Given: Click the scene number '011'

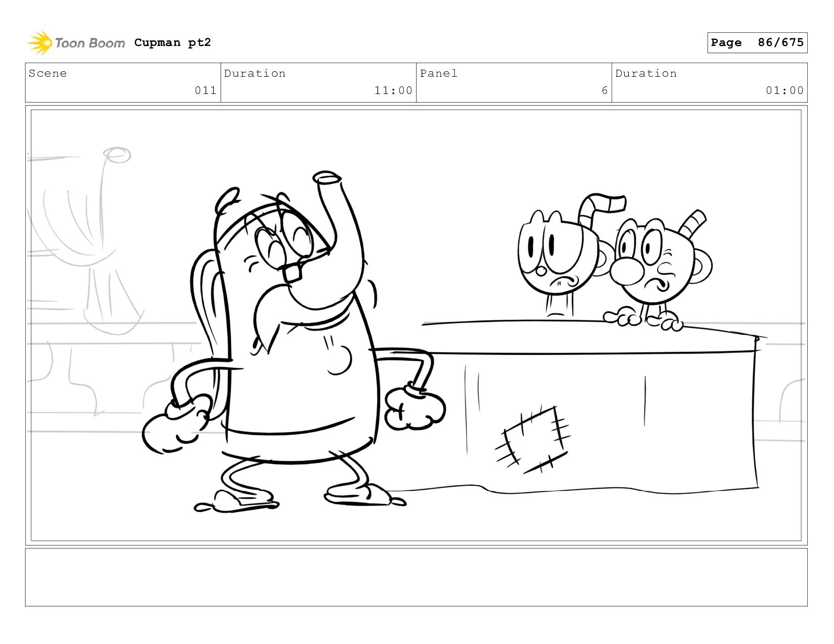Looking at the screenshot, I should tap(206, 90).
